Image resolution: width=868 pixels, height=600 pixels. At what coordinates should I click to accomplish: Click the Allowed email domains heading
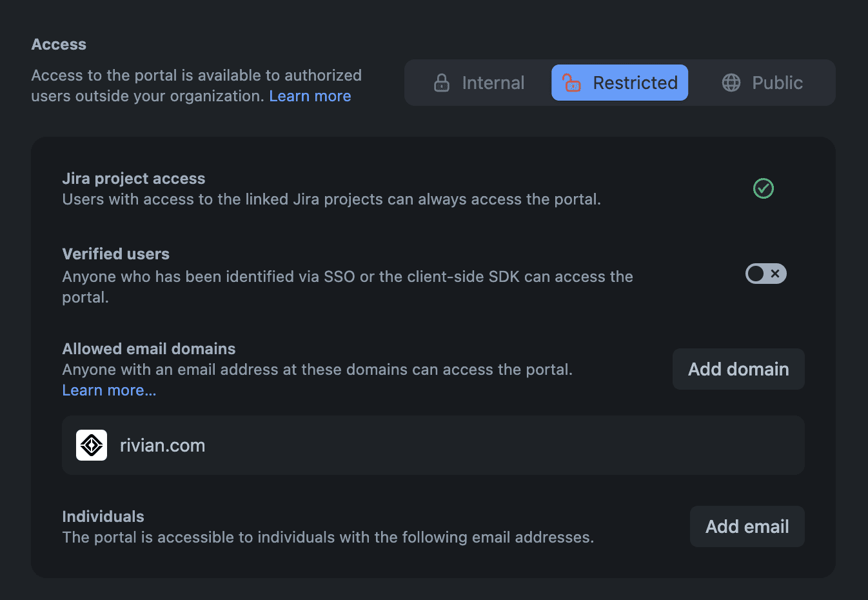tap(149, 349)
